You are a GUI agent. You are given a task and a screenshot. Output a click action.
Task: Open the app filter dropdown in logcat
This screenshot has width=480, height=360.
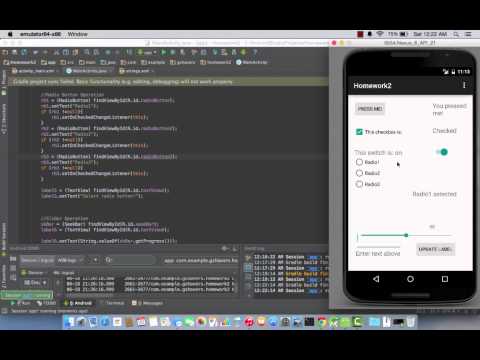click(x=201, y=260)
